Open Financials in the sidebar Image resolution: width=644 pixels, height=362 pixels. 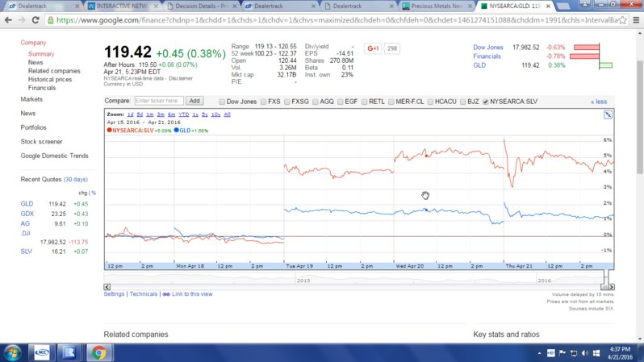pos(42,88)
